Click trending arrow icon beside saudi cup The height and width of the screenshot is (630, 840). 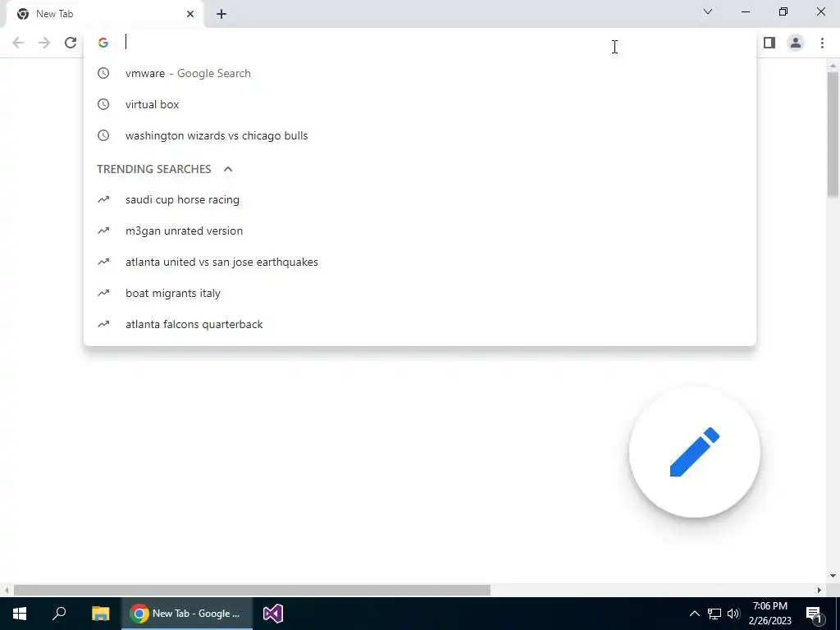103,199
